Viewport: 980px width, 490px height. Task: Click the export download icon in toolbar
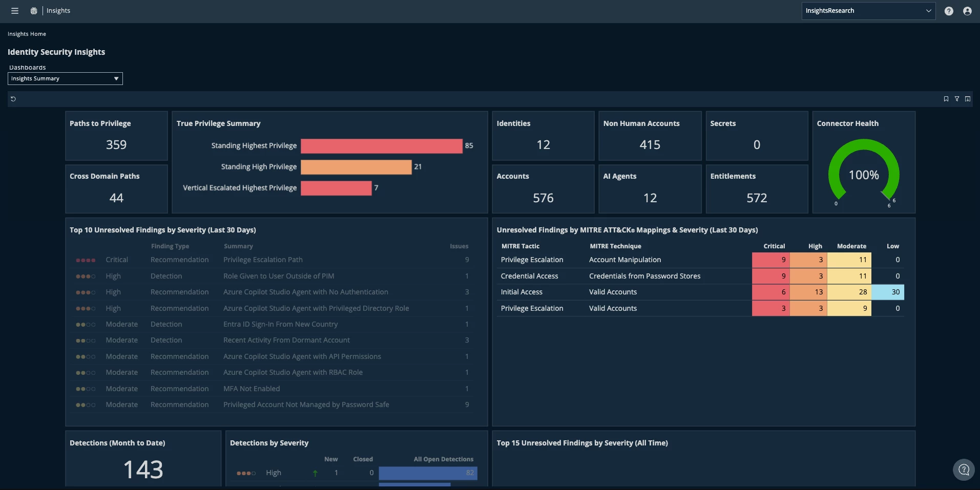pos(968,99)
